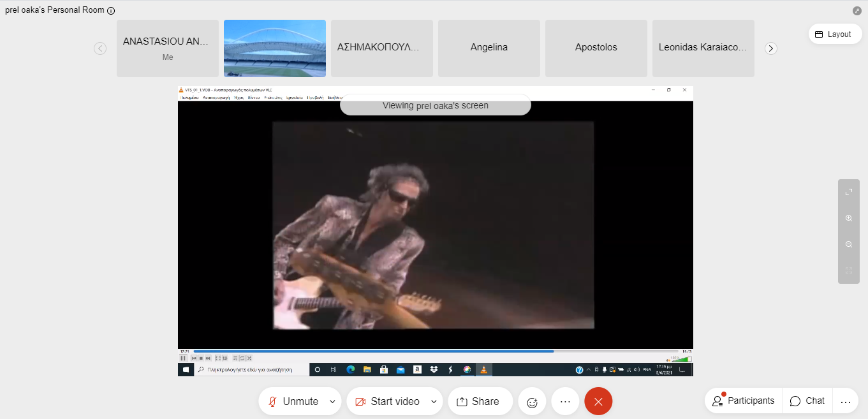Show previous participants in the video strip
Image resolution: width=868 pixels, height=419 pixels.
click(100, 48)
